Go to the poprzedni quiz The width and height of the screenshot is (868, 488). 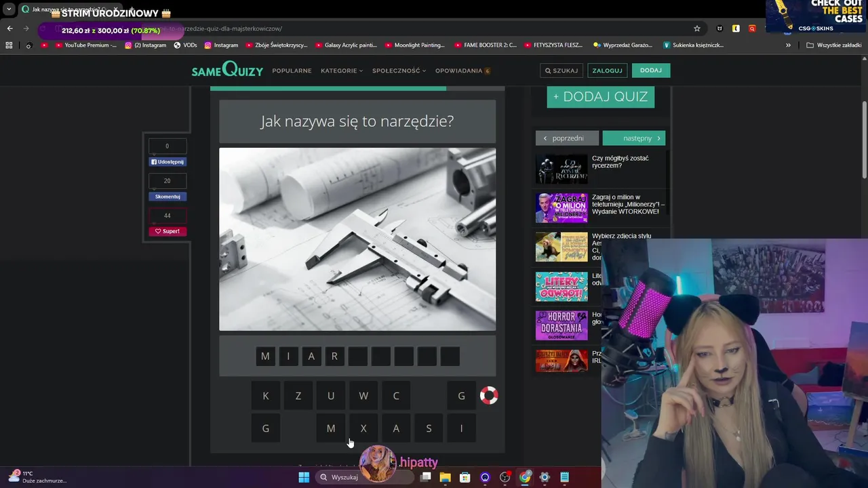pyautogui.click(x=567, y=138)
